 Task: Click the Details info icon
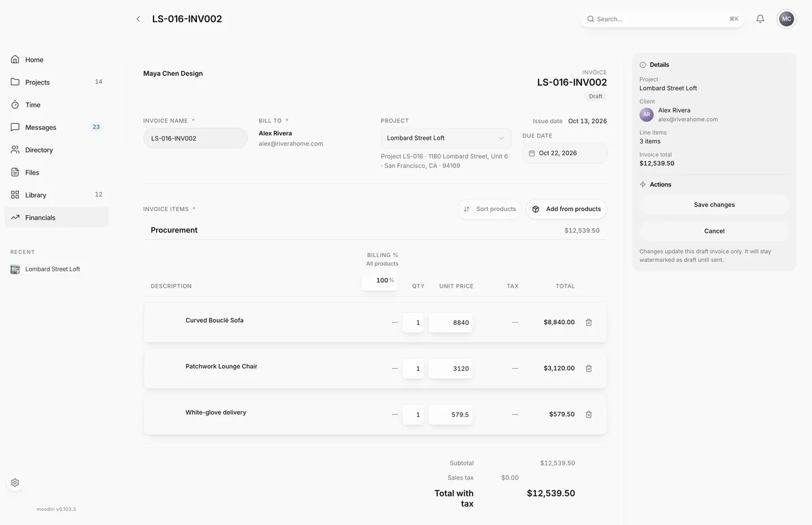pos(643,65)
